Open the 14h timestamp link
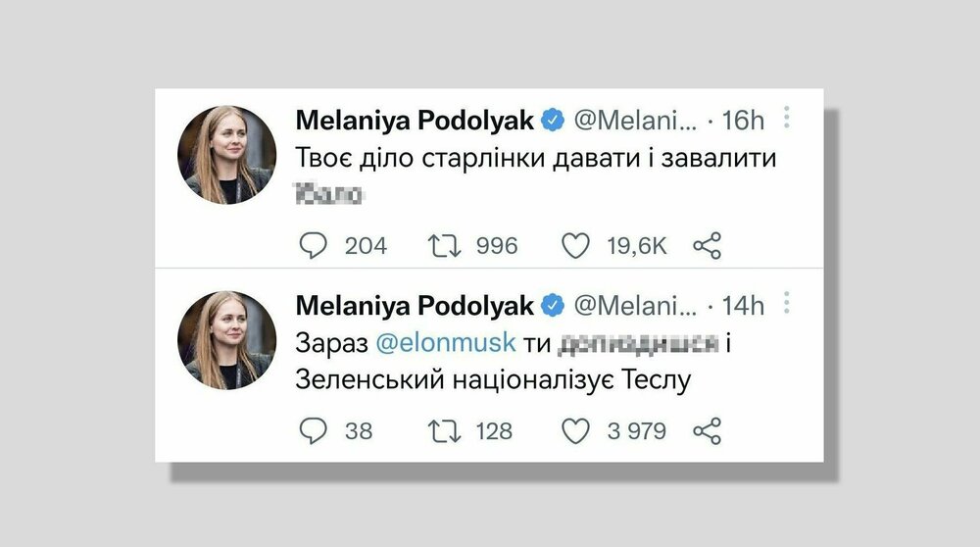Image resolution: width=980 pixels, height=547 pixels. click(x=742, y=306)
